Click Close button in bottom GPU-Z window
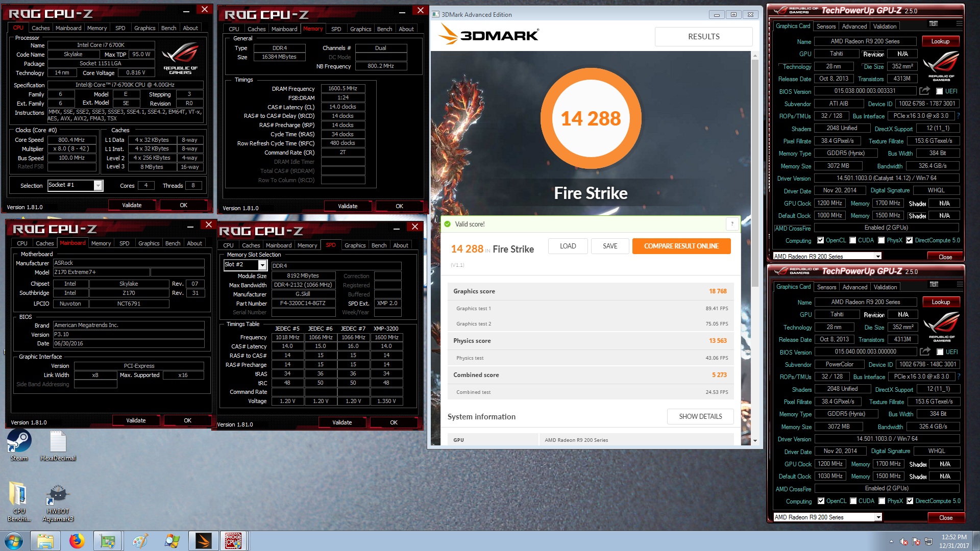Screen dimensions: 980x551 point(945,517)
